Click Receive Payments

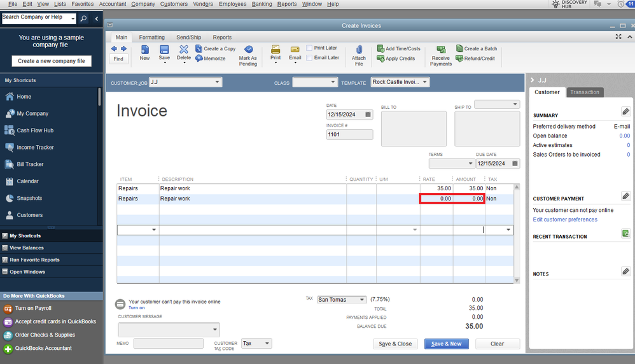click(440, 55)
